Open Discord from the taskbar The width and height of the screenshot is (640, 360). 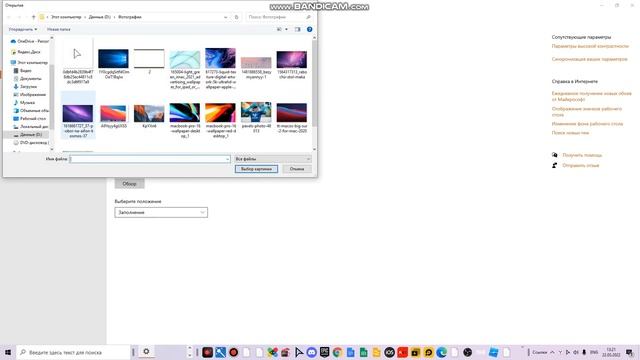[311, 352]
